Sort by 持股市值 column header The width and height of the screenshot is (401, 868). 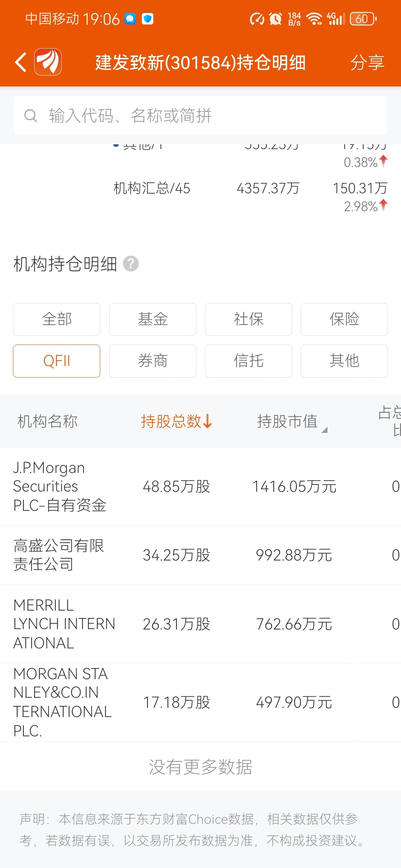pyautogui.click(x=288, y=421)
